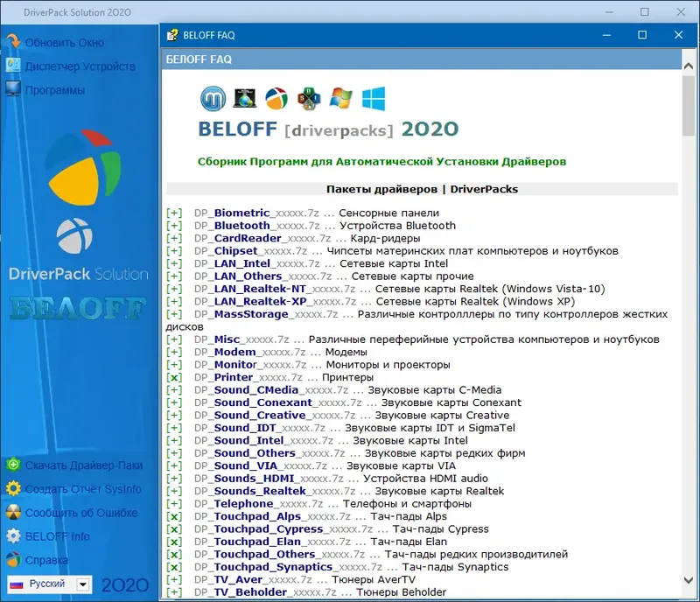Click the grey DriverPack Solution sphere logo
Screen dimensions: 700x602
pos(74,235)
